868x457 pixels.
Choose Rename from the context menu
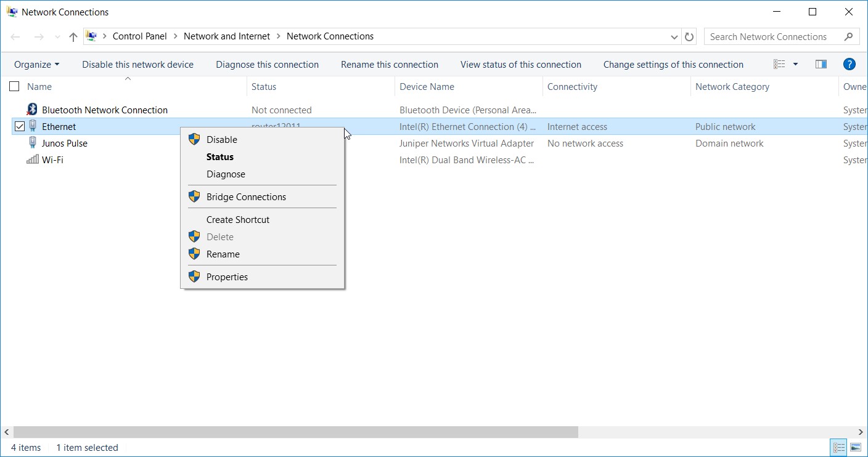point(262,254)
